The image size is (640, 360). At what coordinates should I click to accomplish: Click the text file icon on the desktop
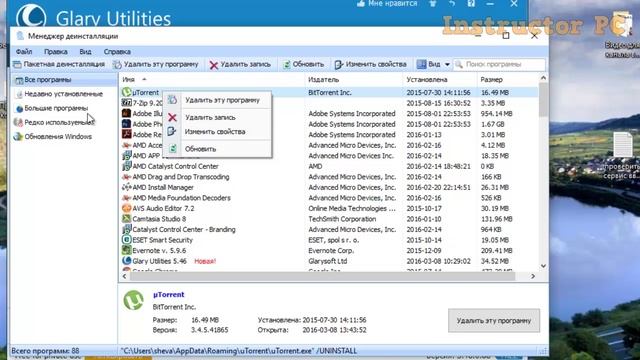[623, 144]
